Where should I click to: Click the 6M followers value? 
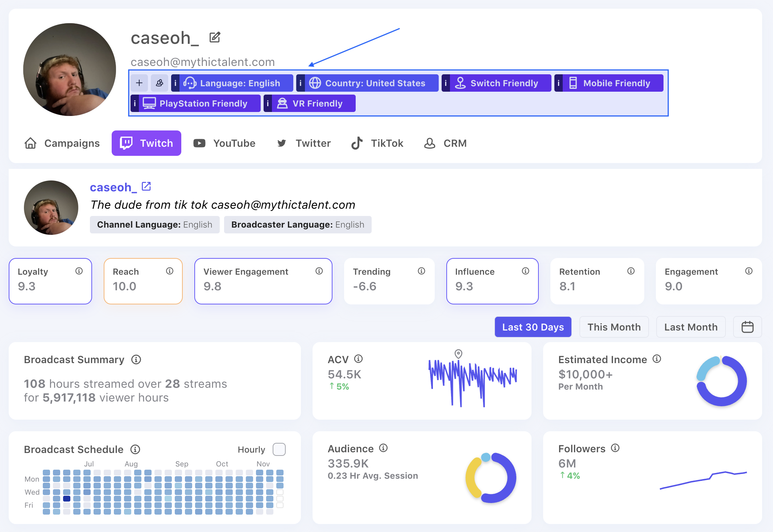567,464
